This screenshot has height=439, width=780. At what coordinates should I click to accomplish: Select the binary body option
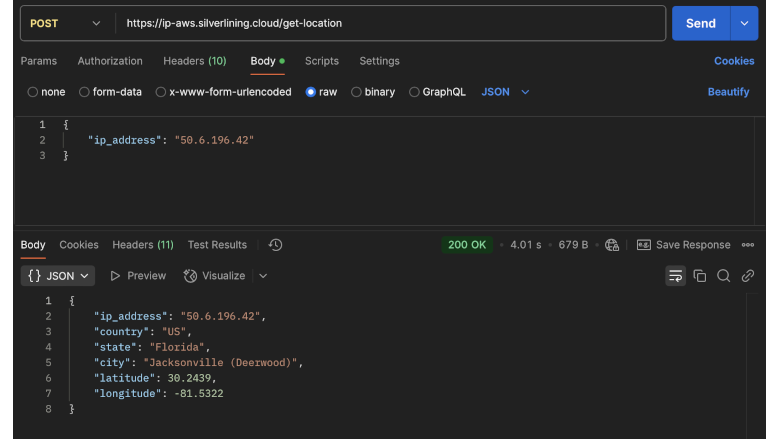point(356,92)
